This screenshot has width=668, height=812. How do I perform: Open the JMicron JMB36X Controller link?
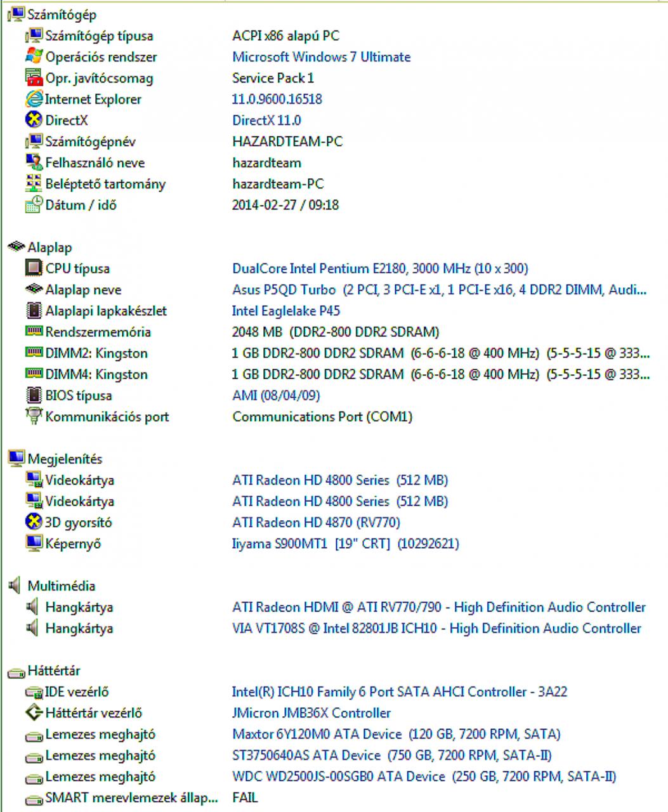coord(311,713)
